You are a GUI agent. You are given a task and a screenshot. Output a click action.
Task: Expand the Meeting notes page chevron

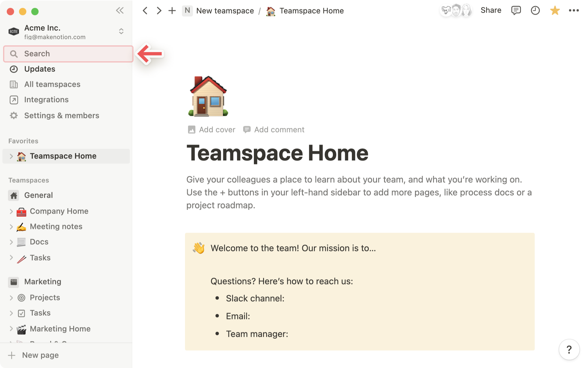point(11,227)
